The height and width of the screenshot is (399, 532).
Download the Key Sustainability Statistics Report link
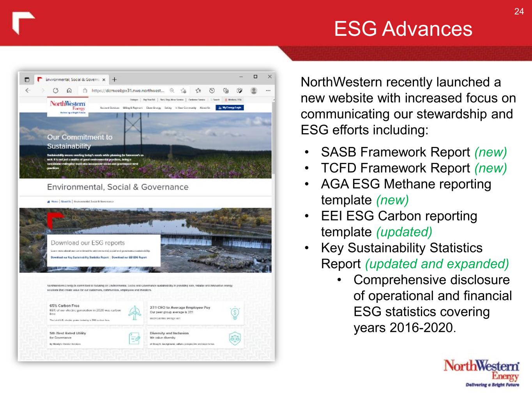[x=80, y=258]
